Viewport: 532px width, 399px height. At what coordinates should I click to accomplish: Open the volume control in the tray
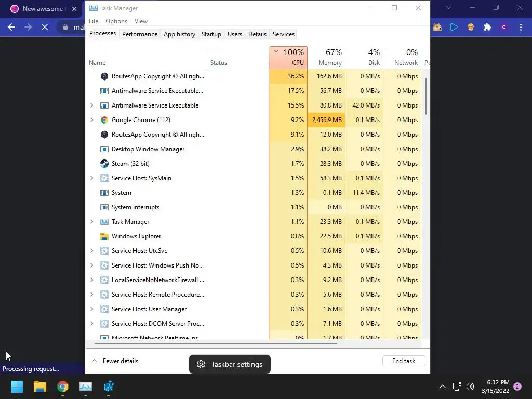tap(470, 387)
